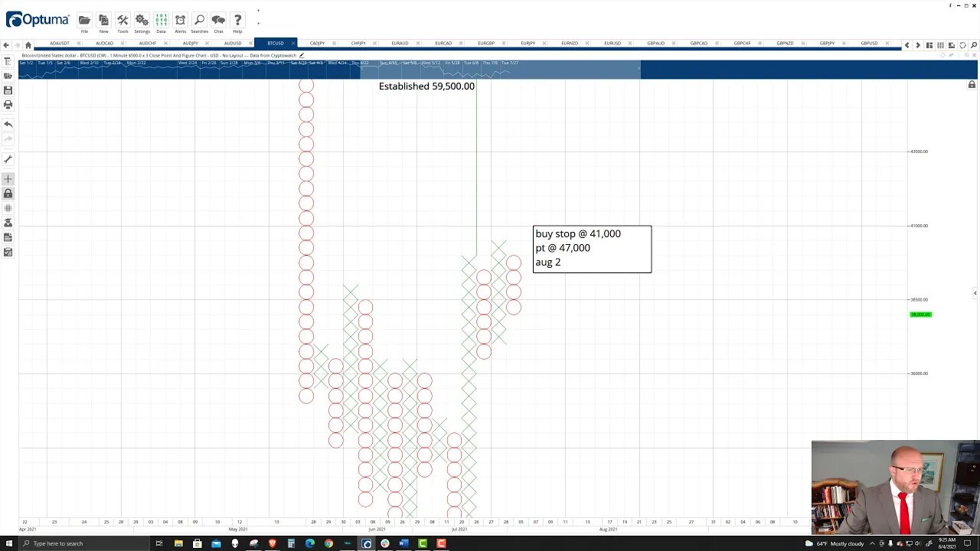Switch to the AUDCHF tab
This screenshot has width=980, height=551.
[x=148, y=44]
